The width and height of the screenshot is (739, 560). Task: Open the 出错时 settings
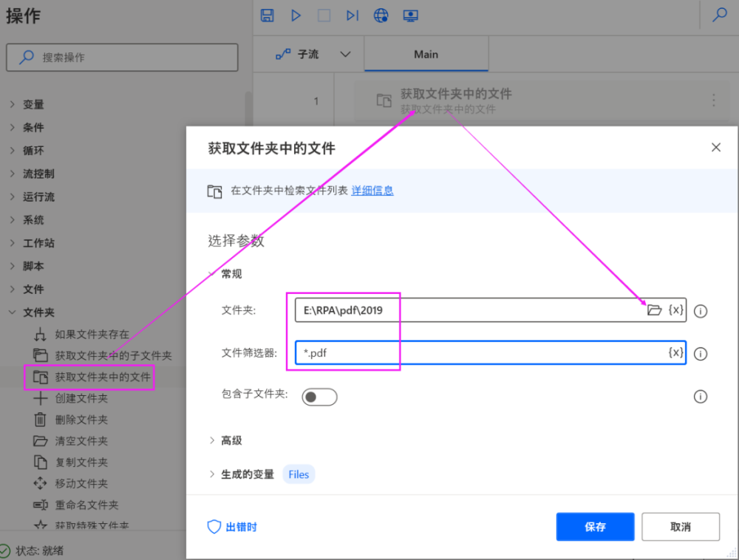[232, 527]
